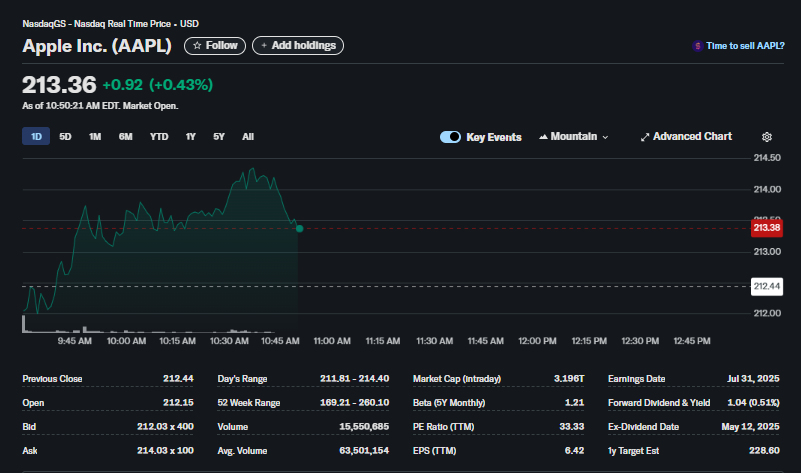Click the purple 'Time to sell AAPL?' icon
The height and width of the screenshot is (473, 801).
(x=698, y=46)
